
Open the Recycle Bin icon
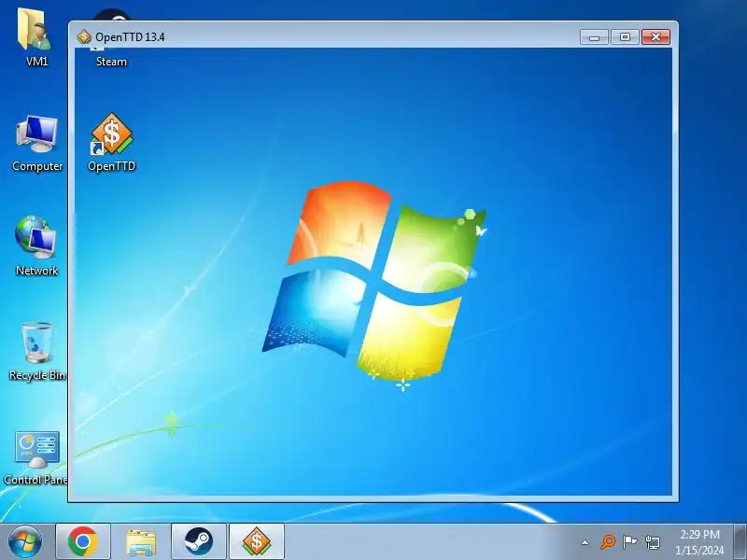point(36,343)
